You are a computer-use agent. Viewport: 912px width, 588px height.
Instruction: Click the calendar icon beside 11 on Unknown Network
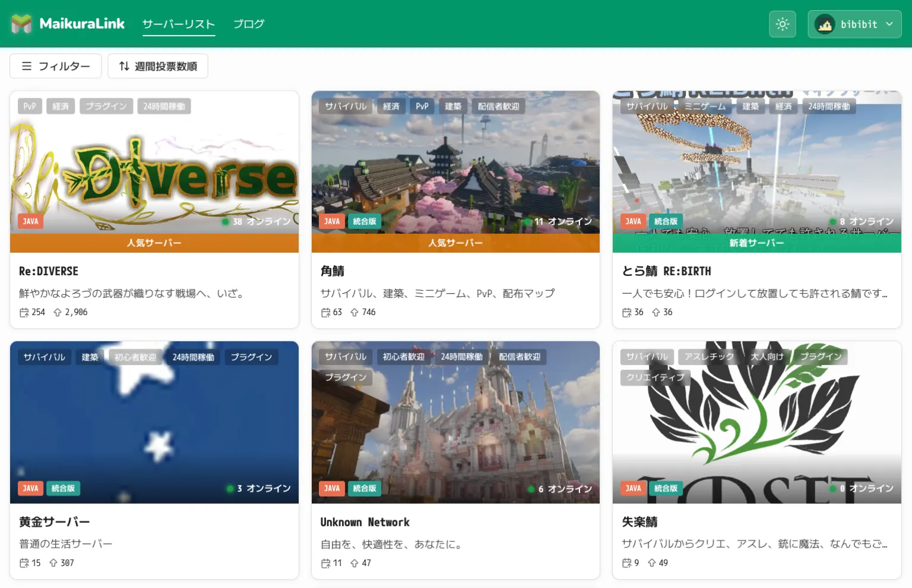[325, 563]
